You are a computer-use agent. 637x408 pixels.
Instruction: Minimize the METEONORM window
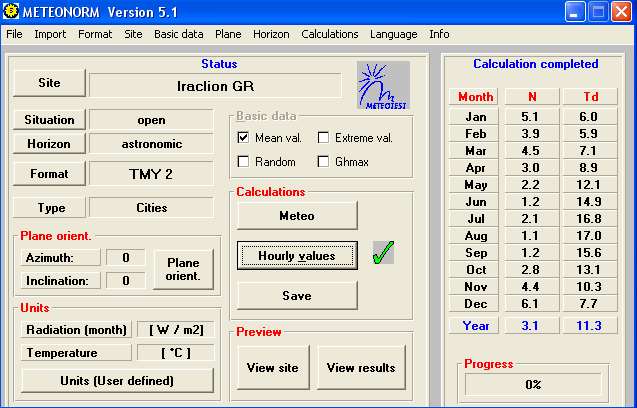pyautogui.click(x=575, y=12)
